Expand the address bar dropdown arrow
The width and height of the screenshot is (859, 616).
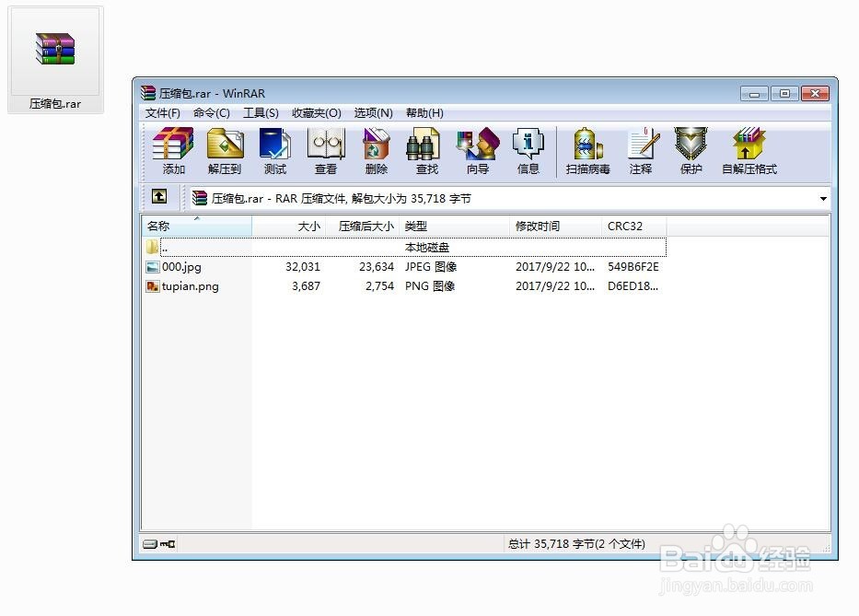(x=823, y=198)
